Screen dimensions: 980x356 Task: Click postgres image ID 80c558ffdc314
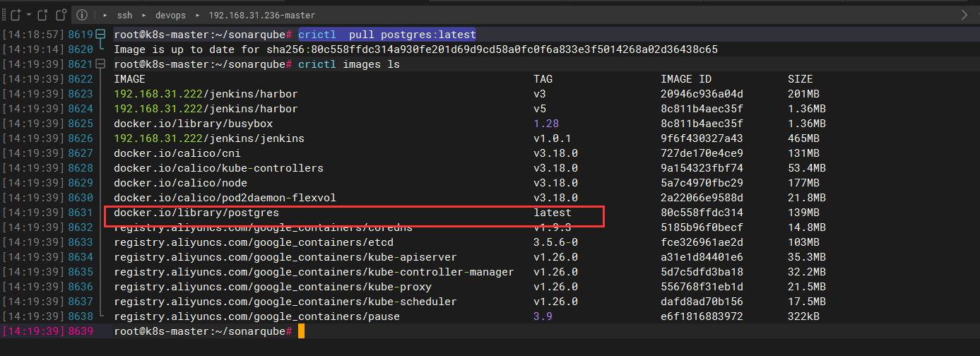click(x=702, y=213)
